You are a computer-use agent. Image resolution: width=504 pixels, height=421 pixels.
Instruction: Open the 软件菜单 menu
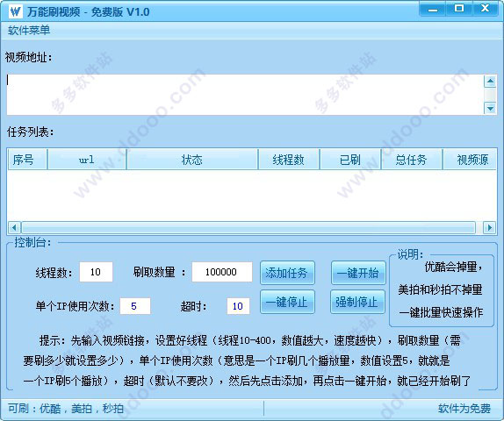(x=29, y=31)
